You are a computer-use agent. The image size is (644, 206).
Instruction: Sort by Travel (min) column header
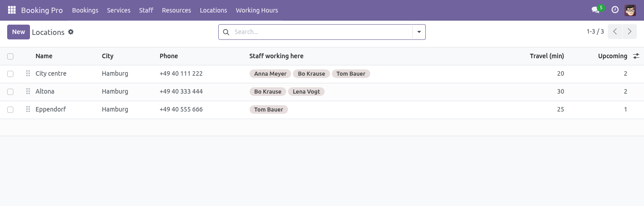tap(547, 56)
